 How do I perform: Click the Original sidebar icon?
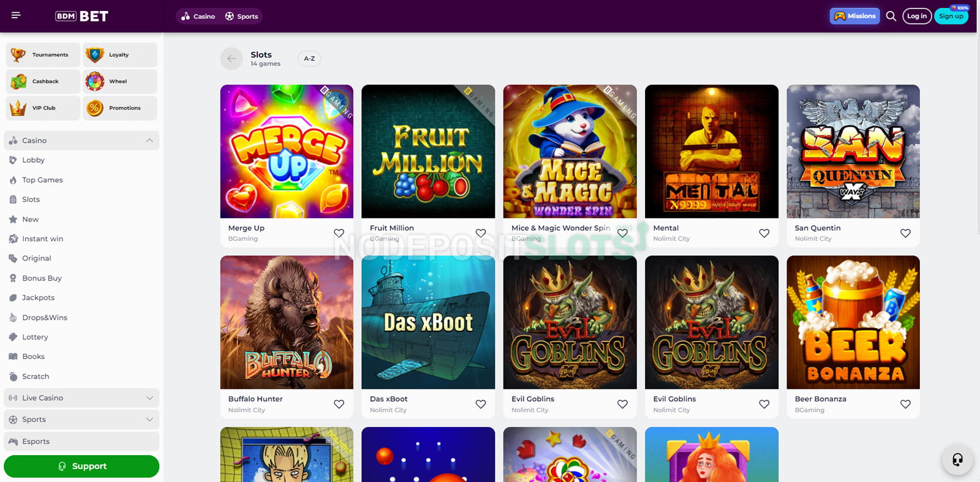point(13,258)
